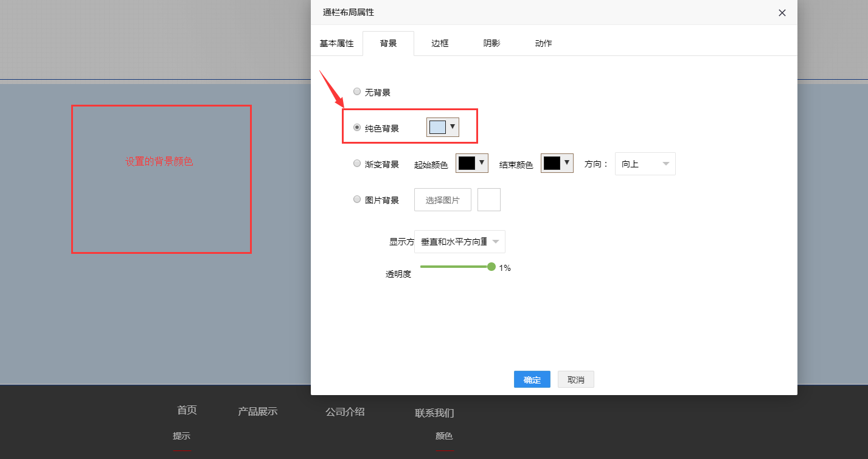This screenshot has height=459, width=868.
Task: Expand the 显示方式 tiling dropdown
Action: pos(459,242)
